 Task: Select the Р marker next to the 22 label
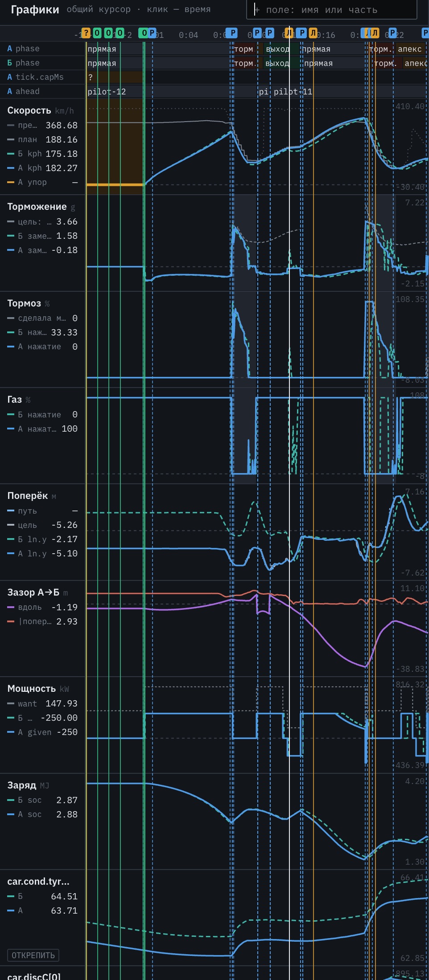[393, 33]
